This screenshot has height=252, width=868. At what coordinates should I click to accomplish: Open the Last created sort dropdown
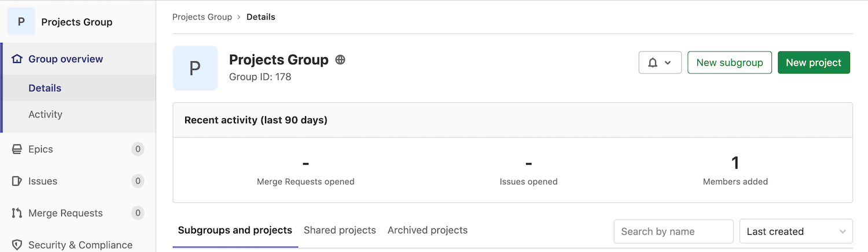(796, 231)
